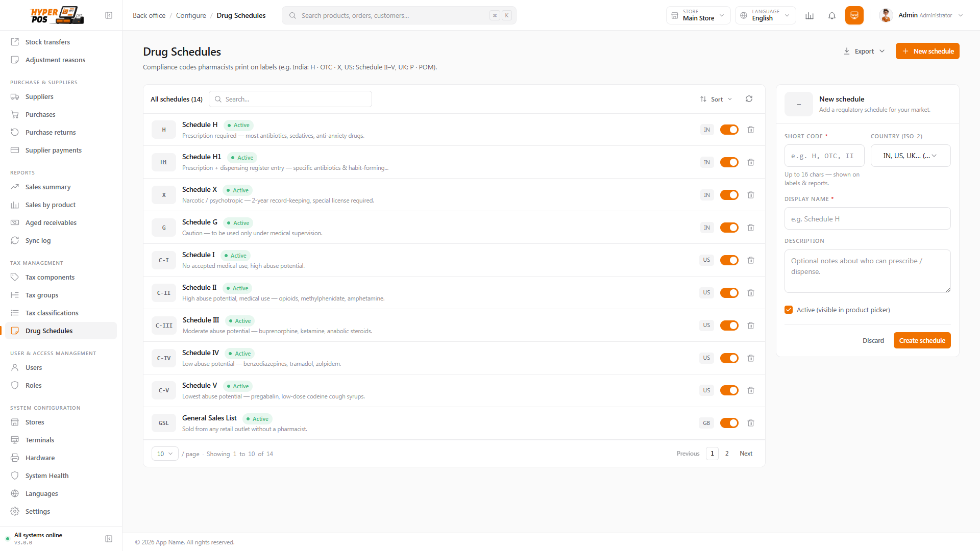
Task: Focus the schedules search box
Action: tap(290, 99)
